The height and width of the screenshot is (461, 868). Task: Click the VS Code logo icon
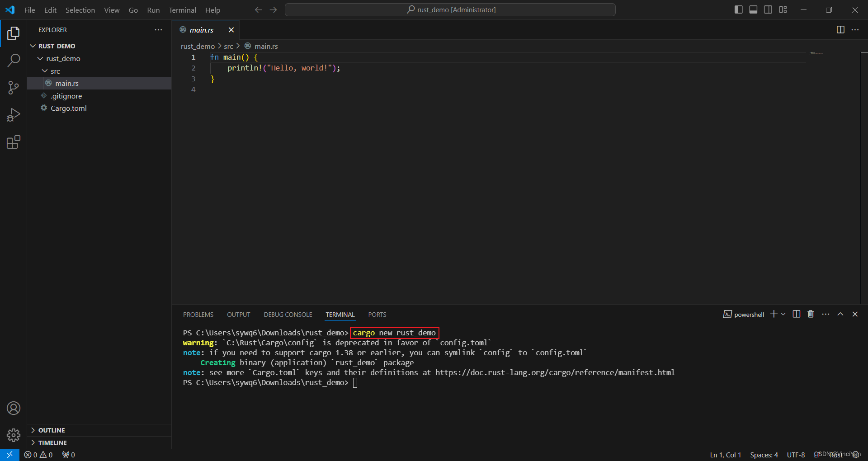click(x=10, y=9)
